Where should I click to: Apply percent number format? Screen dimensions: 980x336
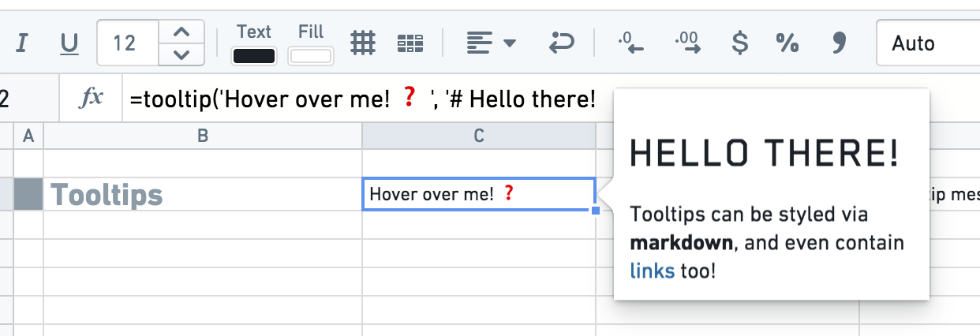(x=787, y=43)
